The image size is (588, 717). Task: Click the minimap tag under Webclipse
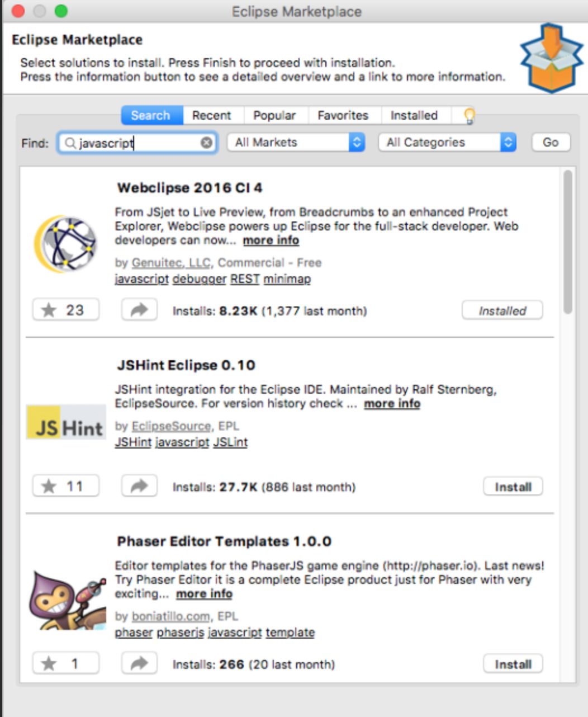[287, 279]
